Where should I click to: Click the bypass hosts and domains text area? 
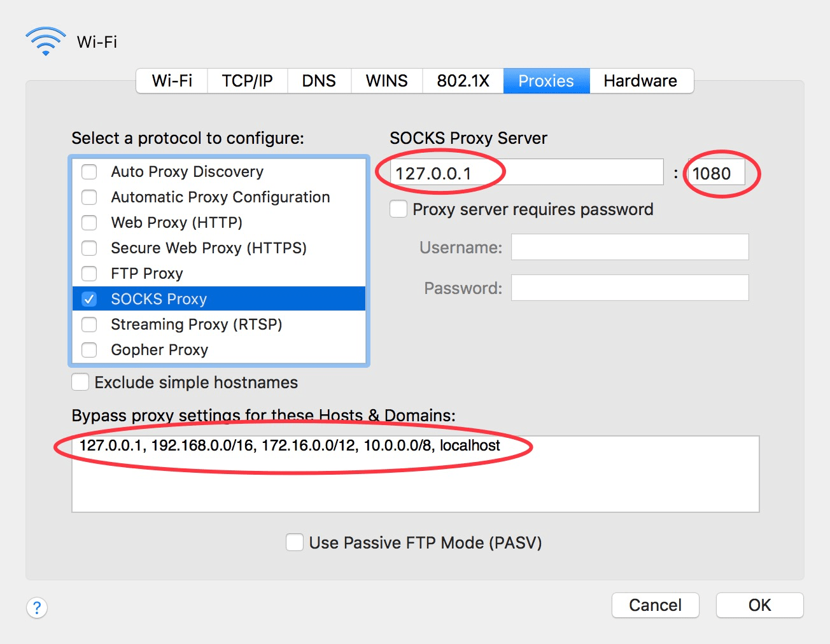(416, 474)
